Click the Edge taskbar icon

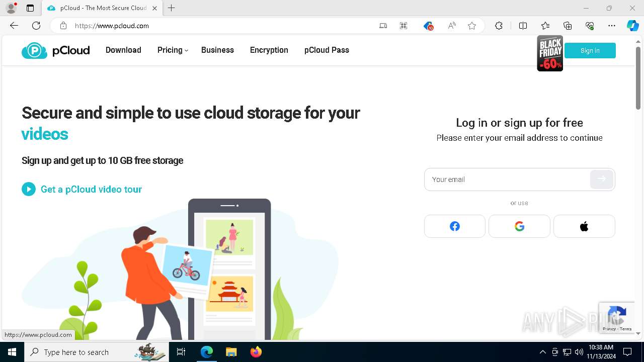207,352
